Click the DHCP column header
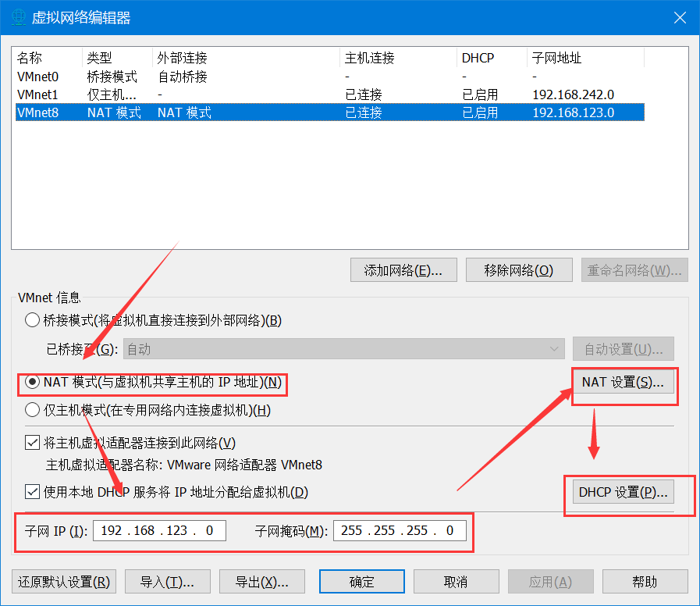The image size is (700, 606). 492,58
